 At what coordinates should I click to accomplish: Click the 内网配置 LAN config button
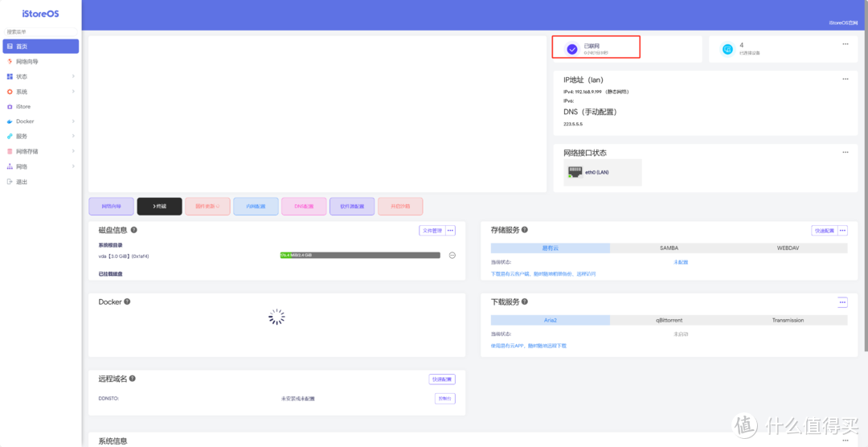point(256,206)
